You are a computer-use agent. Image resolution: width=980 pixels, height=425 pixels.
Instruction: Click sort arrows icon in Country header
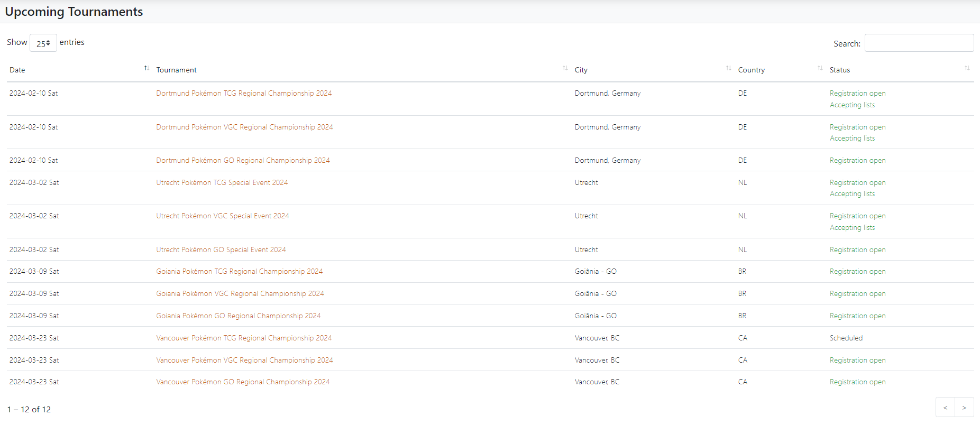tap(820, 68)
